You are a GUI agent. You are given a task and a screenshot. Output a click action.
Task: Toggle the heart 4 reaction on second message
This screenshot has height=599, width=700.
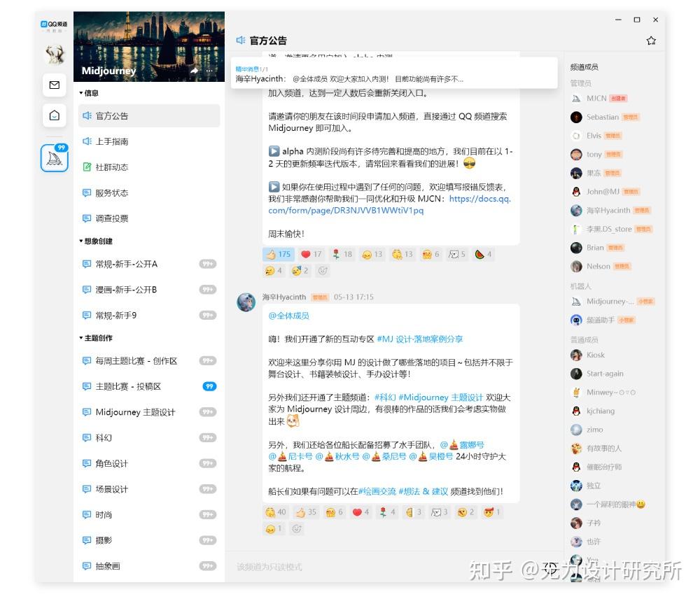[360, 512]
